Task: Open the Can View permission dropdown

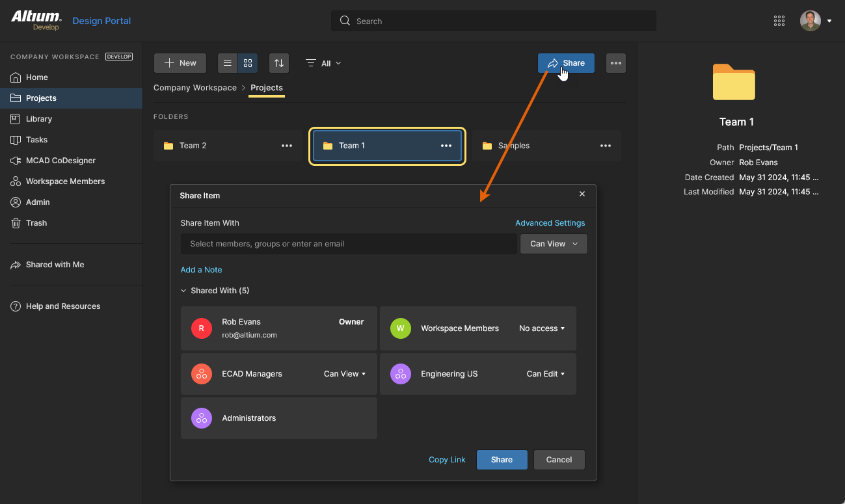Action: (x=554, y=244)
